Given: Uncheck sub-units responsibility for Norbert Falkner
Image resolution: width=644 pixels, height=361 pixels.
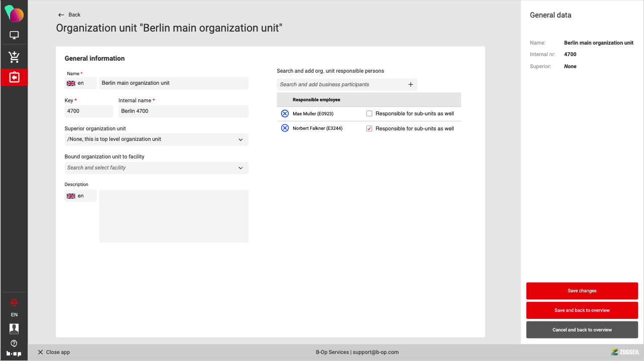Looking at the screenshot, I should [369, 129].
